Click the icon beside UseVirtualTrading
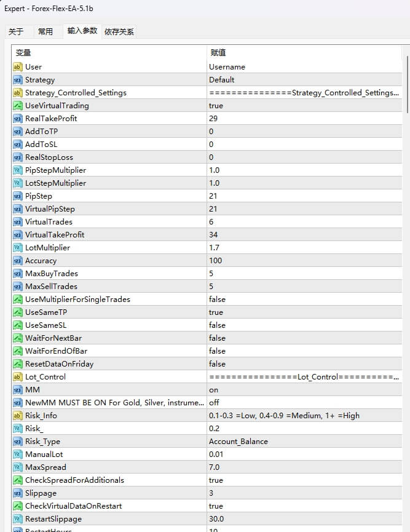 click(18, 106)
